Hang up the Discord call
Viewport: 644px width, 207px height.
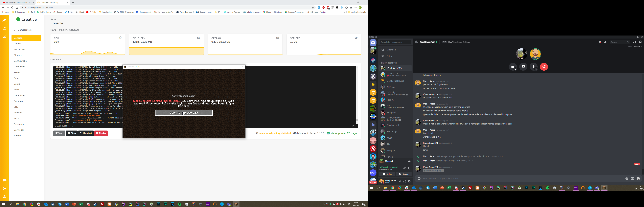(544, 67)
